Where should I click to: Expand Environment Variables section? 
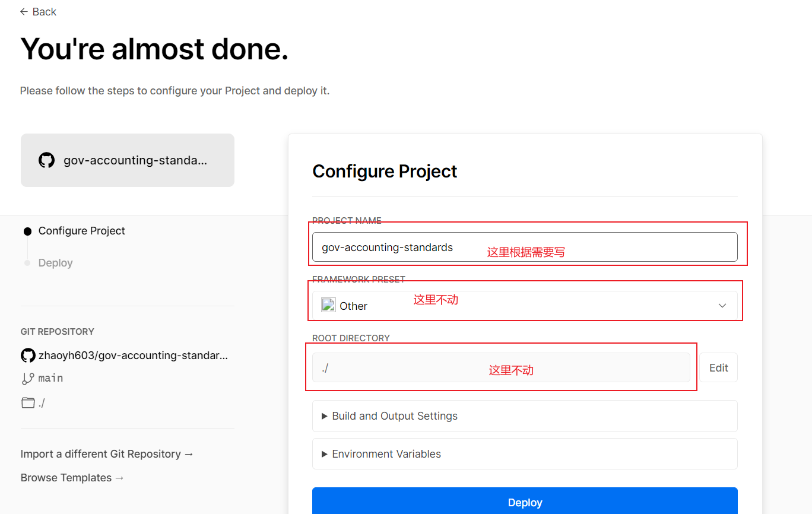click(x=525, y=454)
